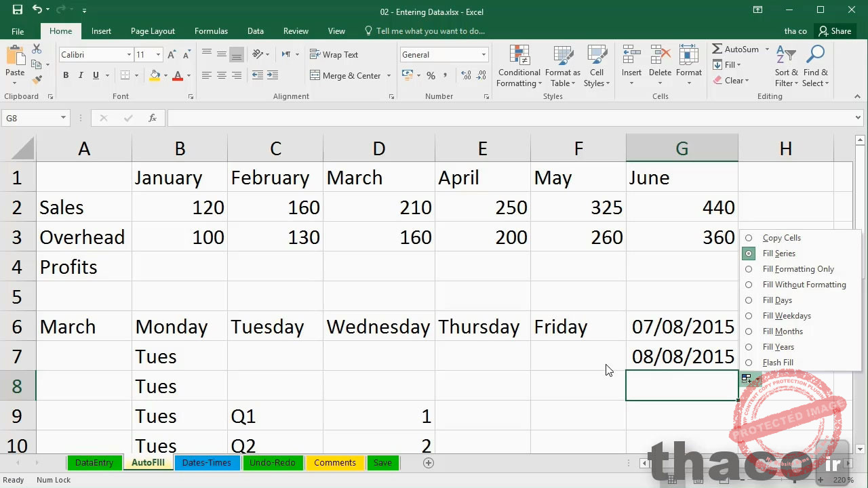Click vertical scrollbar down arrow
Image resolution: width=868 pixels, height=488 pixels.
[861, 449]
